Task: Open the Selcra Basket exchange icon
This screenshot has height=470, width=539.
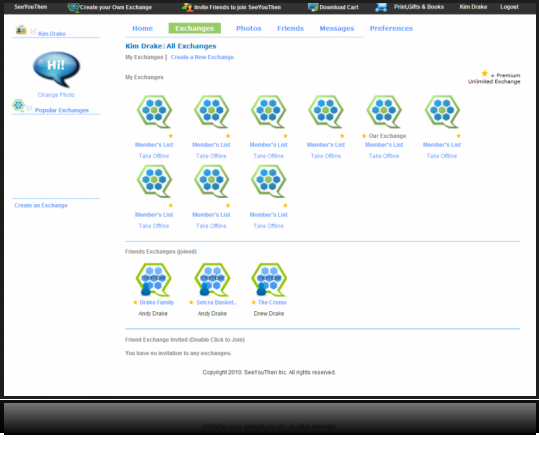Action: 212,280
